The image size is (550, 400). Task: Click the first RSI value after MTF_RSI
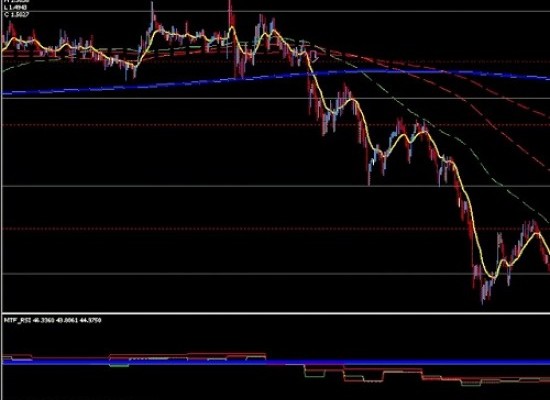pyautogui.click(x=44, y=320)
